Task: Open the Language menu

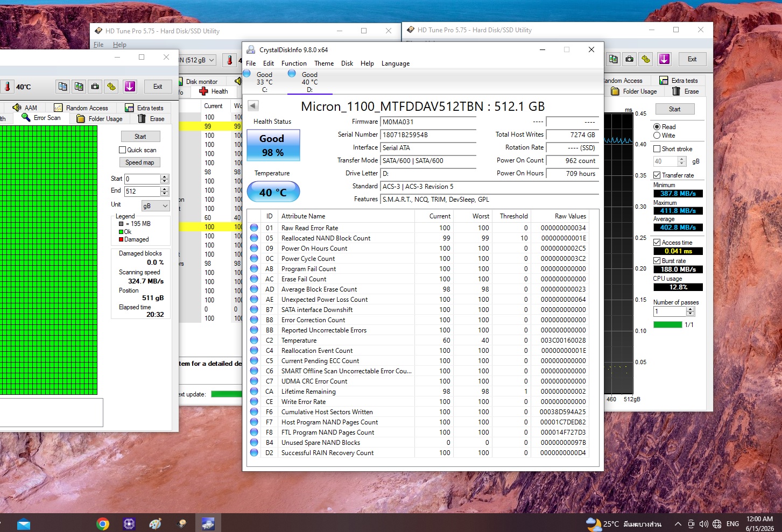Action: pyautogui.click(x=396, y=63)
